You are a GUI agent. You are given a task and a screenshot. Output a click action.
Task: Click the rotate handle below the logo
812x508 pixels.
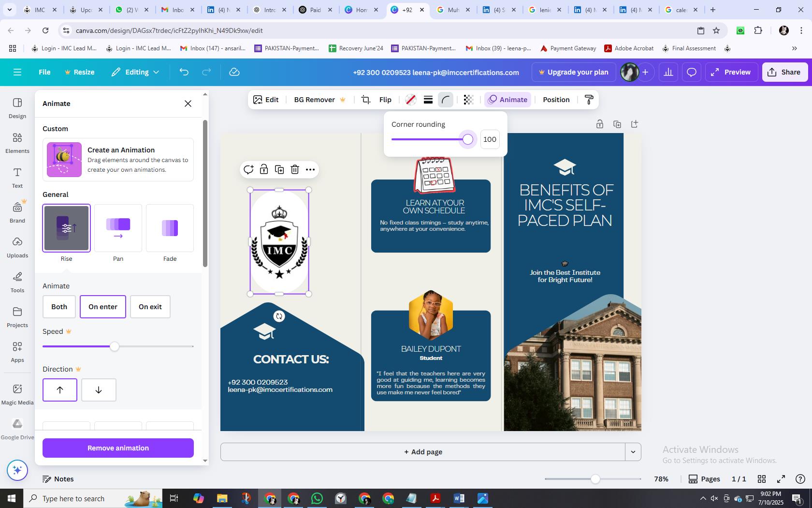click(279, 316)
